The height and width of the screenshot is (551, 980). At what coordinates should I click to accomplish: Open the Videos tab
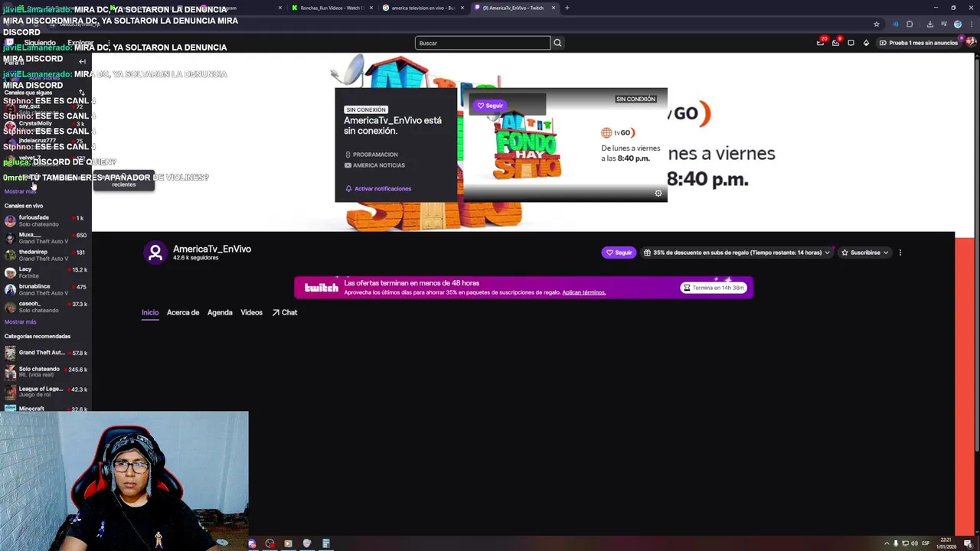point(251,312)
